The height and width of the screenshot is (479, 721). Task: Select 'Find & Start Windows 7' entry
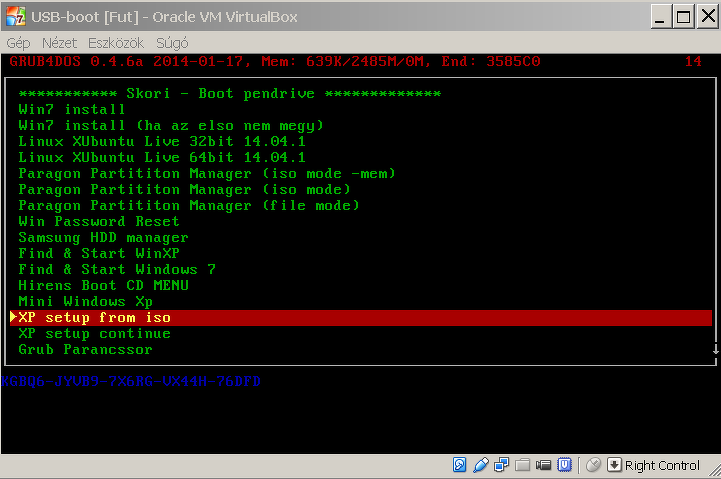tap(117, 269)
